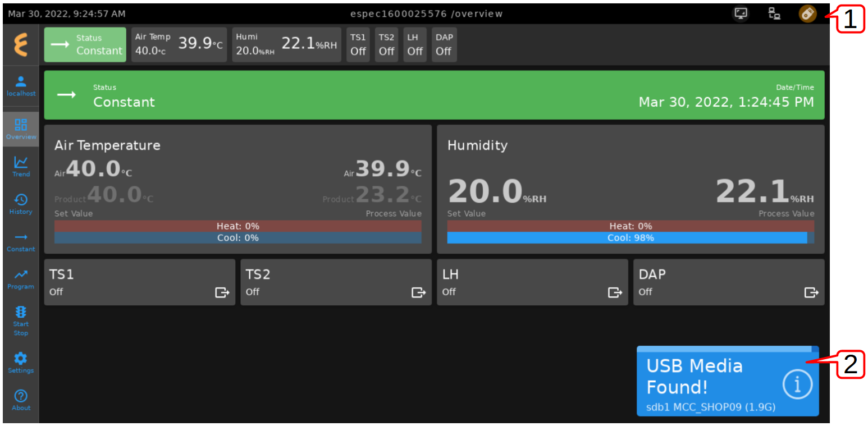Open the Start Stop control
Screen dimensions: 868x426
[x=21, y=320]
